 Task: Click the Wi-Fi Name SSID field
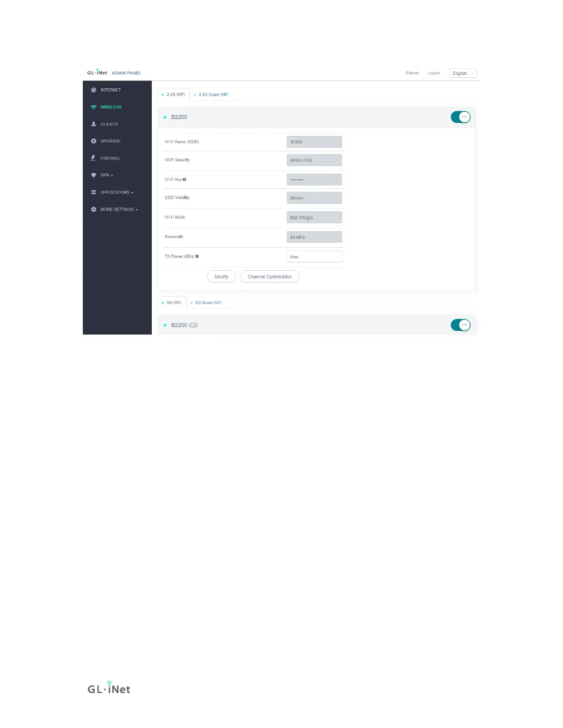pos(314,142)
